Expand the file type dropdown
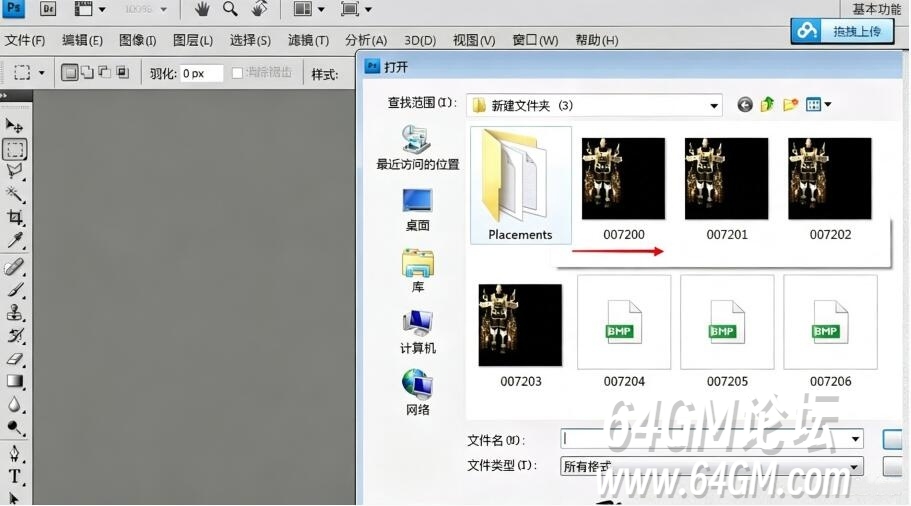911x506 pixels. pos(855,466)
